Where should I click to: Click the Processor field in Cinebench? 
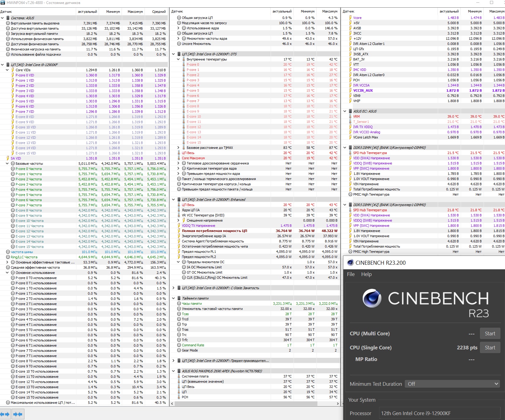[440, 413]
